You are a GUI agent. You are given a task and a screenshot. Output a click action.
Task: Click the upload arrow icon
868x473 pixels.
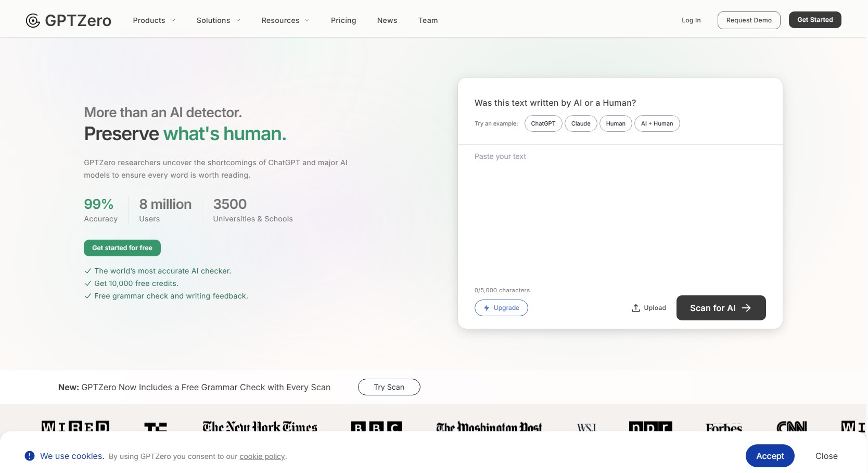point(635,308)
